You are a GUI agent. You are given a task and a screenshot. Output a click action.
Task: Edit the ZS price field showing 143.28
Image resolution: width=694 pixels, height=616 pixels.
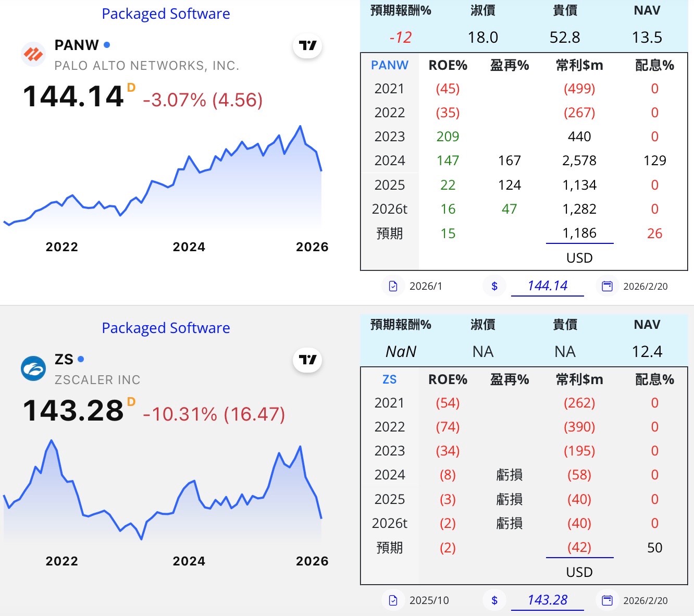pos(547,600)
